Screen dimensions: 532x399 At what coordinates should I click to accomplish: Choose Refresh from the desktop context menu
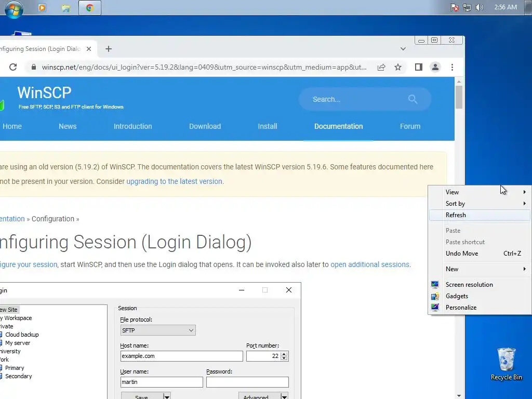pos(480,215)
